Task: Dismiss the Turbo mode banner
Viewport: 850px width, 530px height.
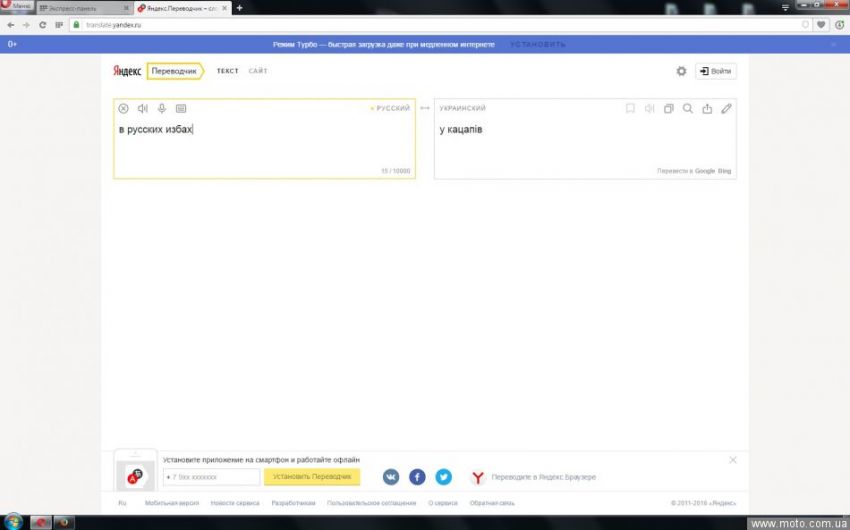Action: [834, 44]
